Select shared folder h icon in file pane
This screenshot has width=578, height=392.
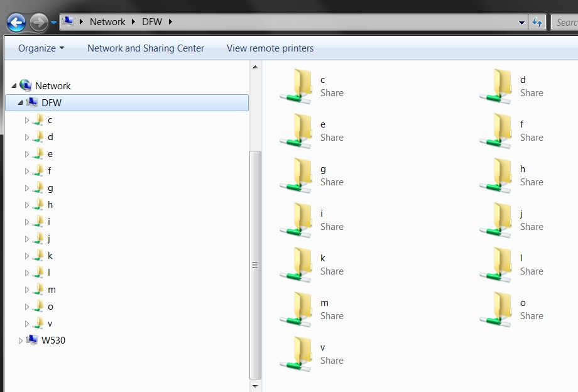click(496, 175)
